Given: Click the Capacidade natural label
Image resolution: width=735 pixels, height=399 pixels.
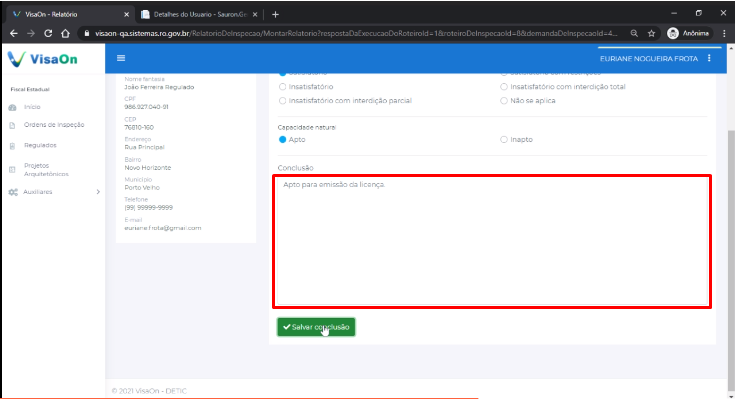Looking at the screenshot, I should point(307,128).
